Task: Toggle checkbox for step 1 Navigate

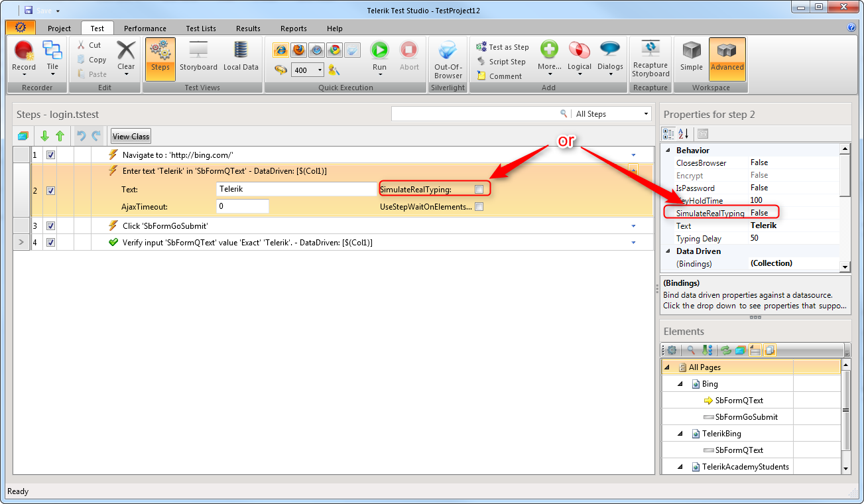Action: (x=50, y=155)
